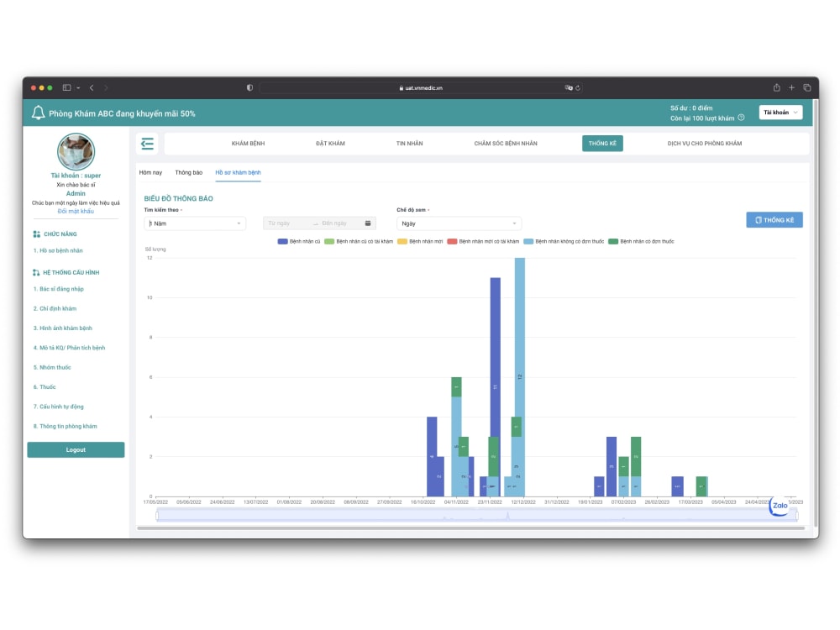Select the THỐNG KÊ menu tab
This screenshot has height=630, width=840.
(602, 144)
